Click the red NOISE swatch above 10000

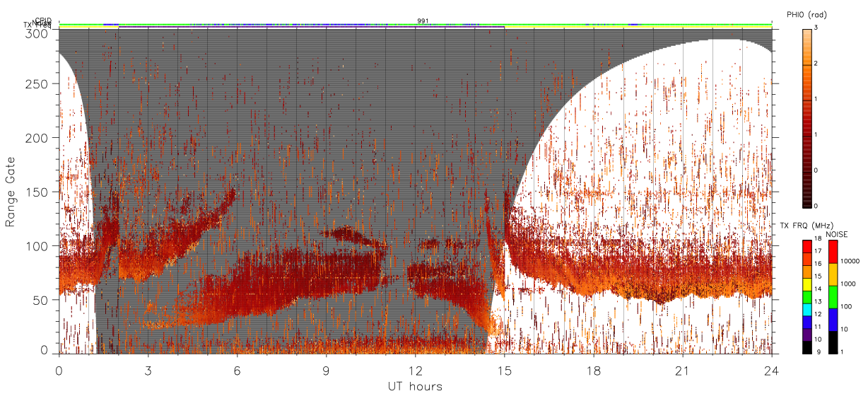coord(833,251)
